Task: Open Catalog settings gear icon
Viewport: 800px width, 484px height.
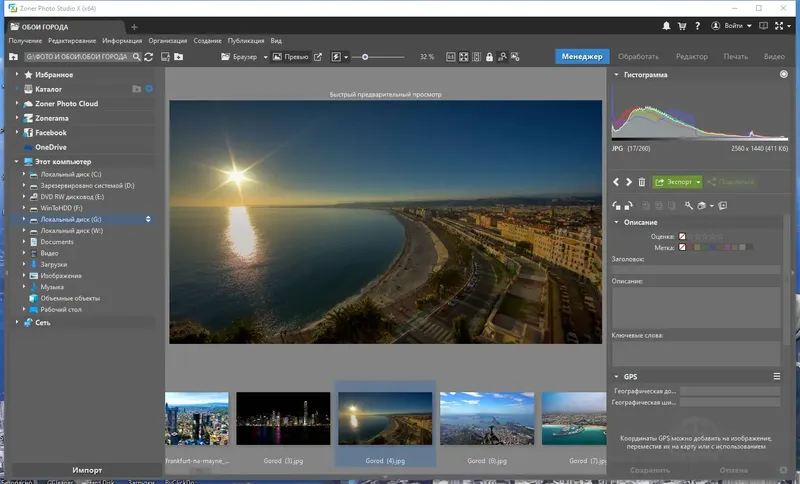Action: click(x=149, y=89)
